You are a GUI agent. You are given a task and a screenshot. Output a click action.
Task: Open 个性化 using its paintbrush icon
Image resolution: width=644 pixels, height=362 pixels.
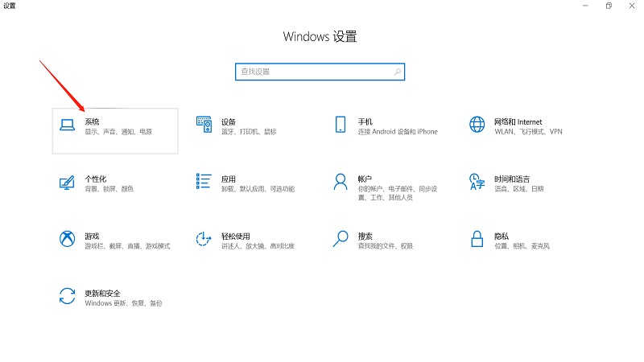(x=67, y=182)
